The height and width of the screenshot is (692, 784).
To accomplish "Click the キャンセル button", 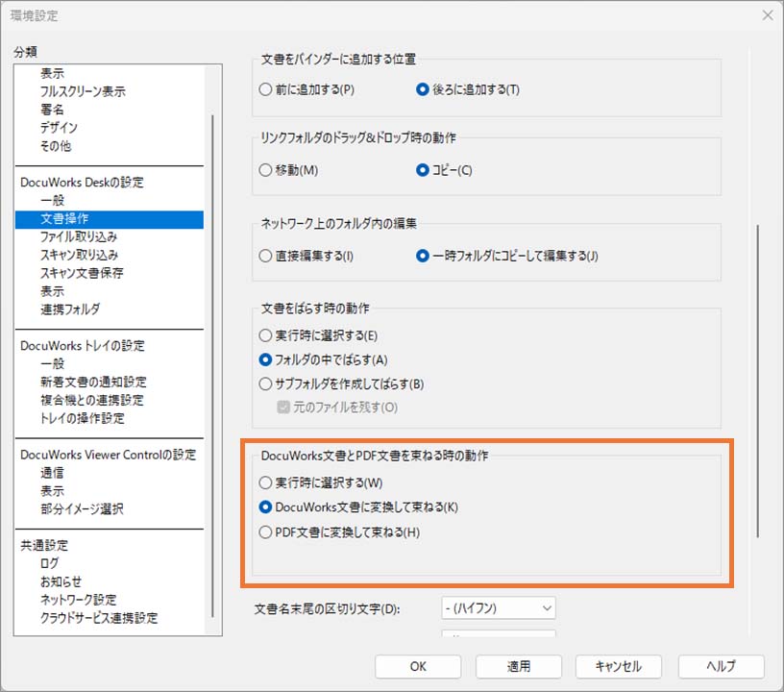I will [619, 666].
